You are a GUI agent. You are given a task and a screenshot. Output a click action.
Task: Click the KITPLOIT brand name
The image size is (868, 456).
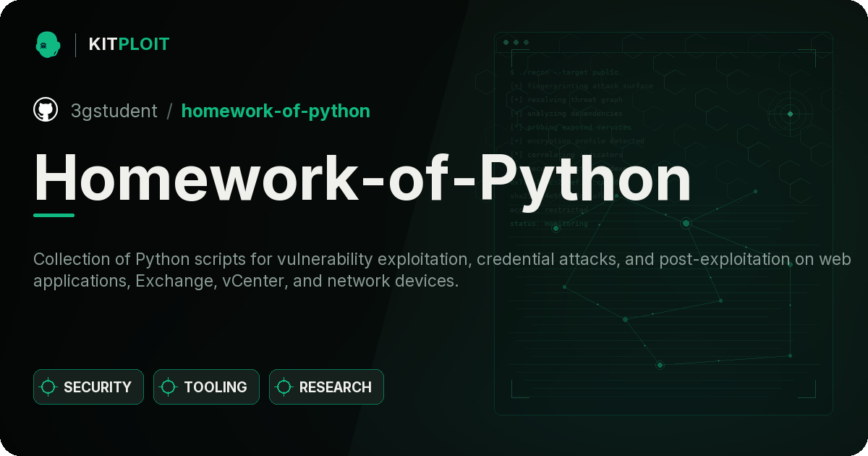tap(129, 44)
